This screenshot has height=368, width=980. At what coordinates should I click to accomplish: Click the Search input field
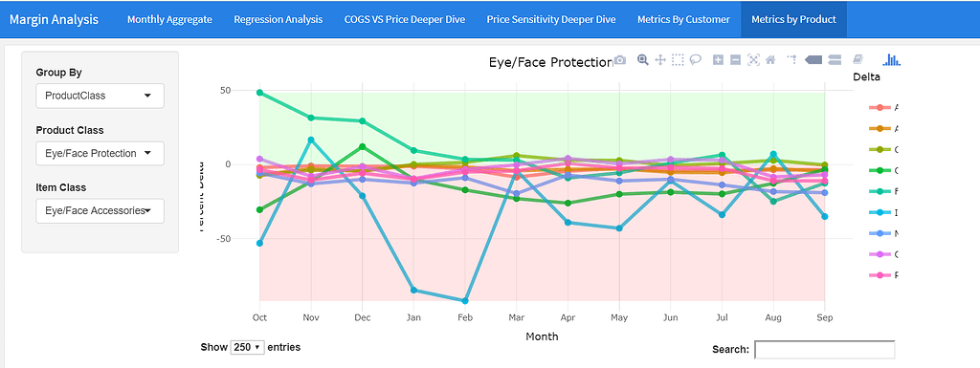coord(824,350)
